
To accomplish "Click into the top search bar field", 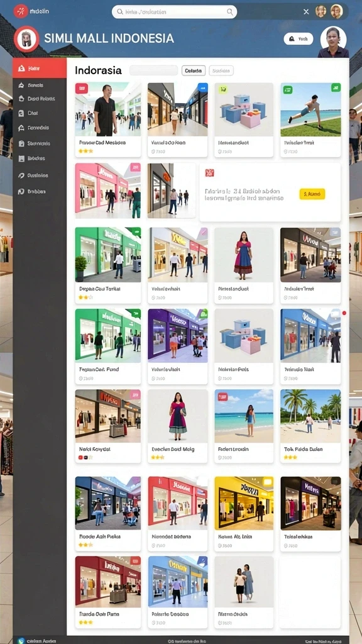I will pos(175,12).
